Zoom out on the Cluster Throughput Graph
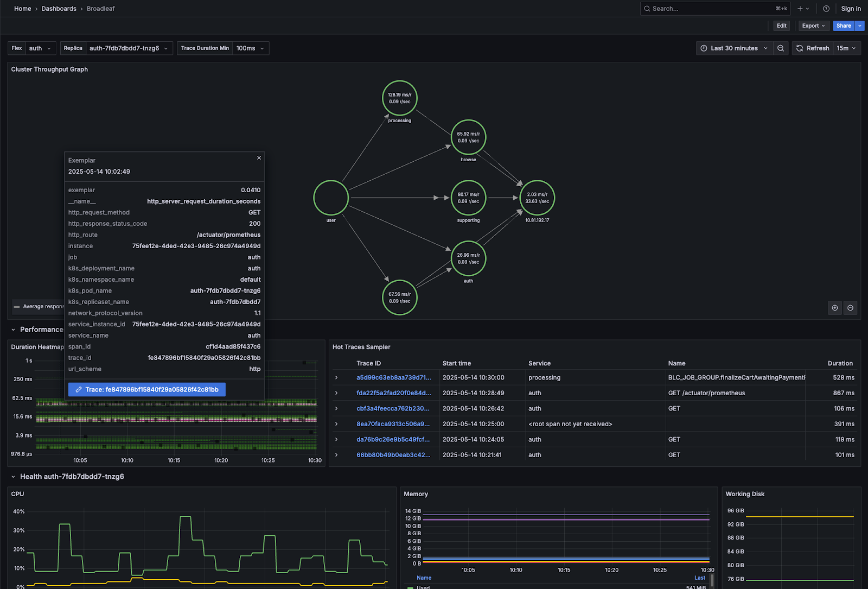Viewport: 868px width, 589px height. [x=850, y=308]
